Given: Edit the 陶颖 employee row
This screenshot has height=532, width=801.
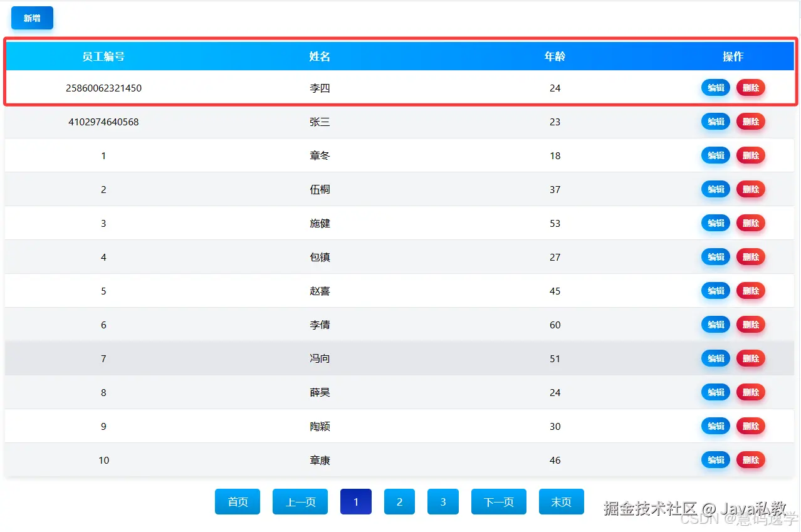Looking at the screenshot, I should point(716,426).
